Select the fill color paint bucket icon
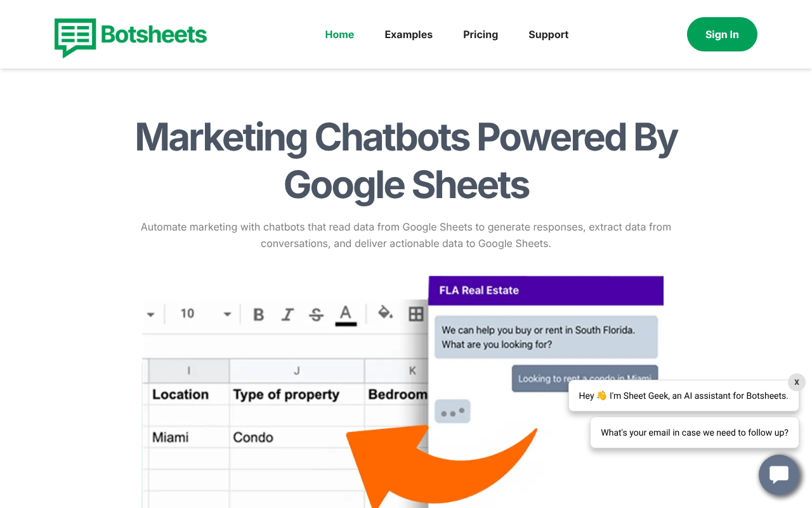Image resolution: width=812 pixels, height=508 pixels. (x=384, y=313)
